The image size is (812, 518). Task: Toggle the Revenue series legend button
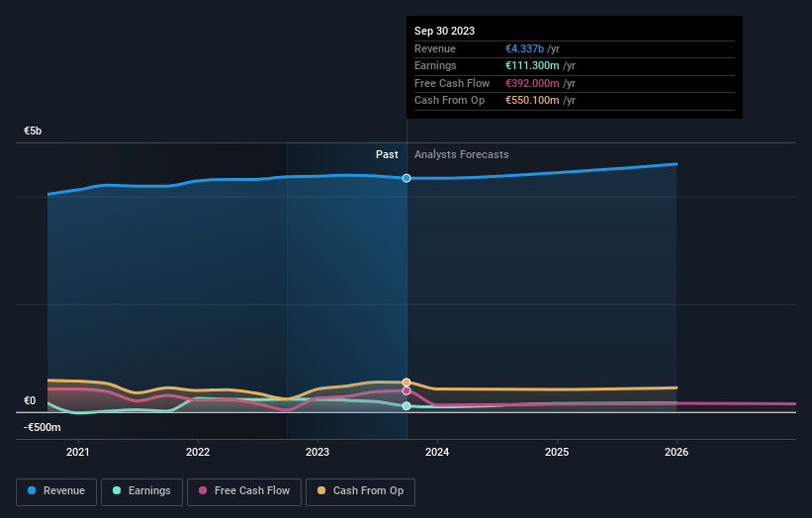click(56, 491)
